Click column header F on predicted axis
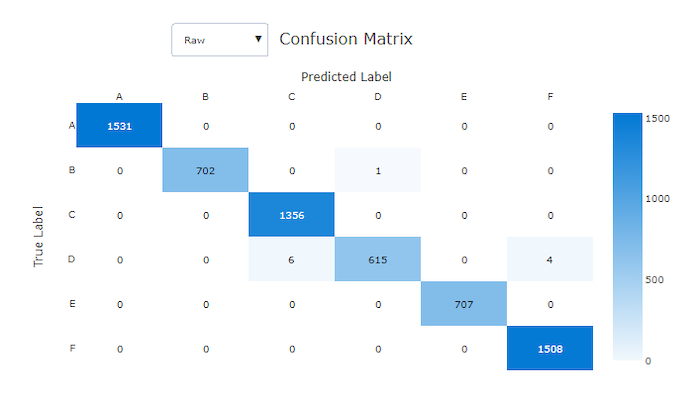 [x=549, y=97]
